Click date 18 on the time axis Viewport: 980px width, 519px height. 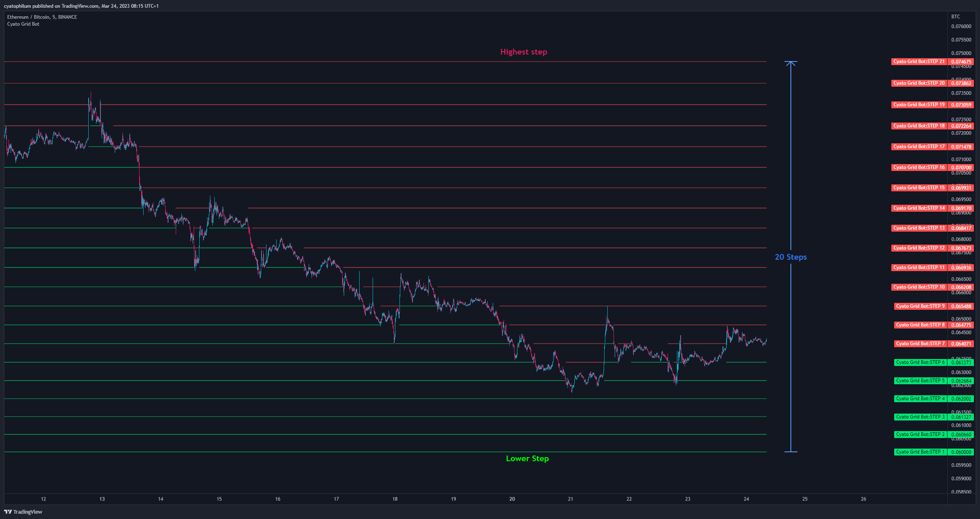tap(395, 499)
